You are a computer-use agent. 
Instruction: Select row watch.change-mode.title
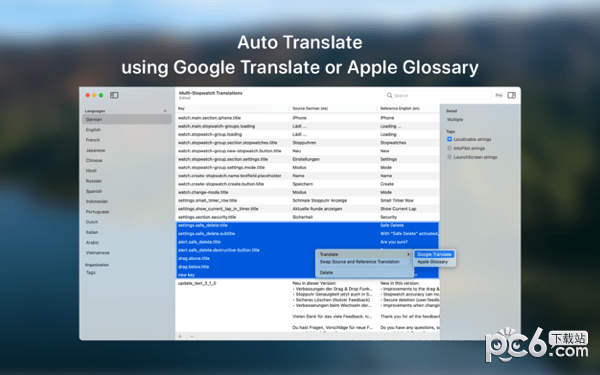click(x=308, y=192)
